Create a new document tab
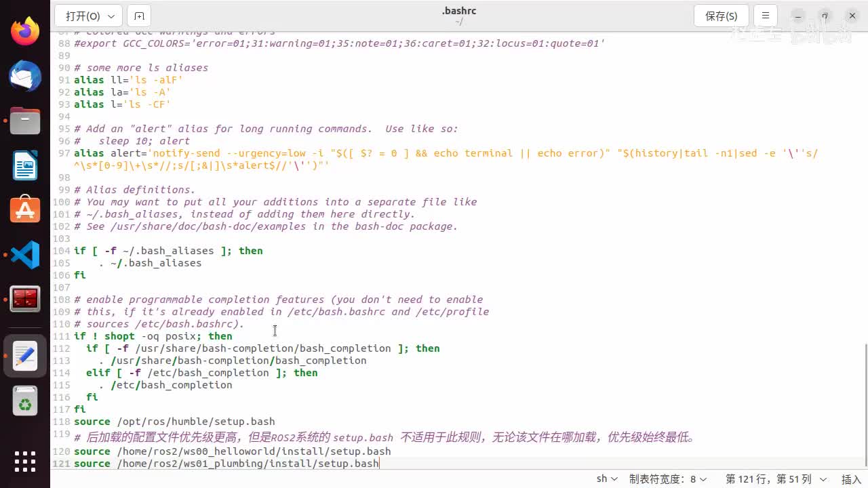This screenshot has width=868, height=488. click(139, 16)
